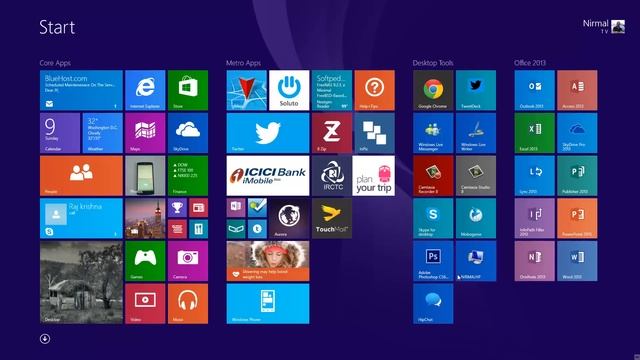Open the small OneNote tile in Metro Apps

pyautogui.click(x=236, y=208)
